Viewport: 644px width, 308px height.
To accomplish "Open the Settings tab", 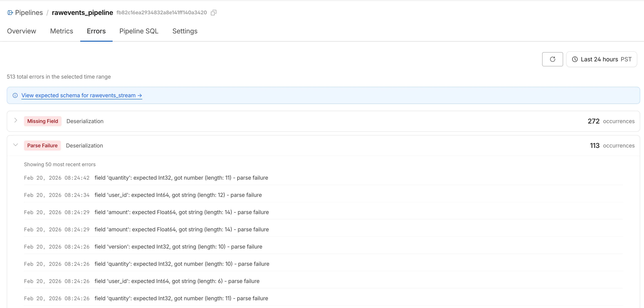I will coord(185,31).
